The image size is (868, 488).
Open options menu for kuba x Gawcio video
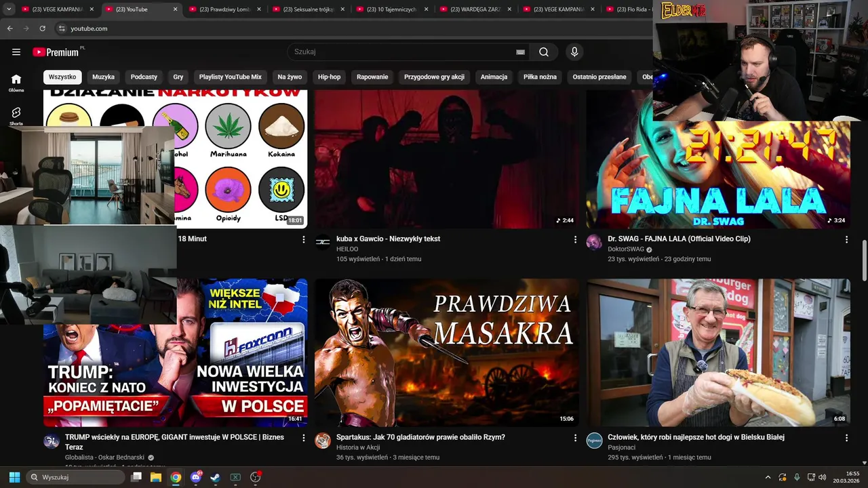(575, 239)
